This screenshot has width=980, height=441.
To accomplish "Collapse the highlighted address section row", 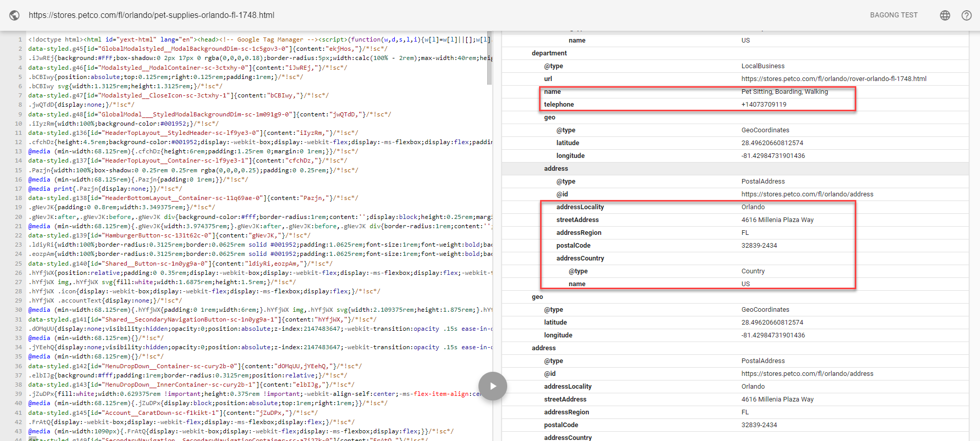I will tap(735, 169).
